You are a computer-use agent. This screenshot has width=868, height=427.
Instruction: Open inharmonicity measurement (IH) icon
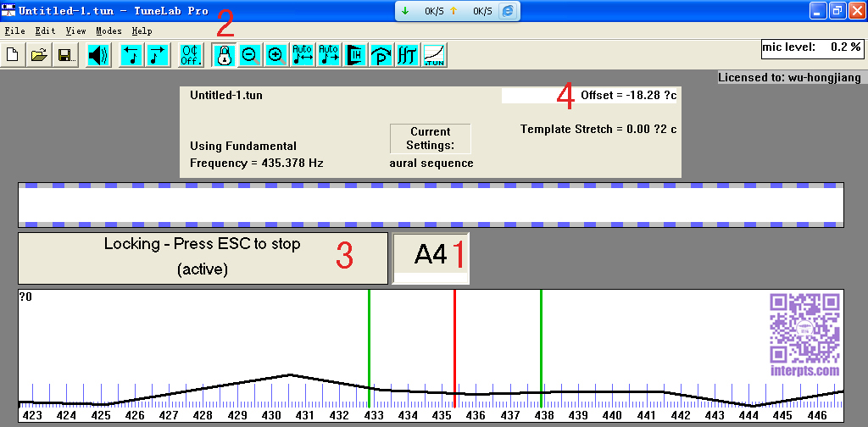point(355,56)
